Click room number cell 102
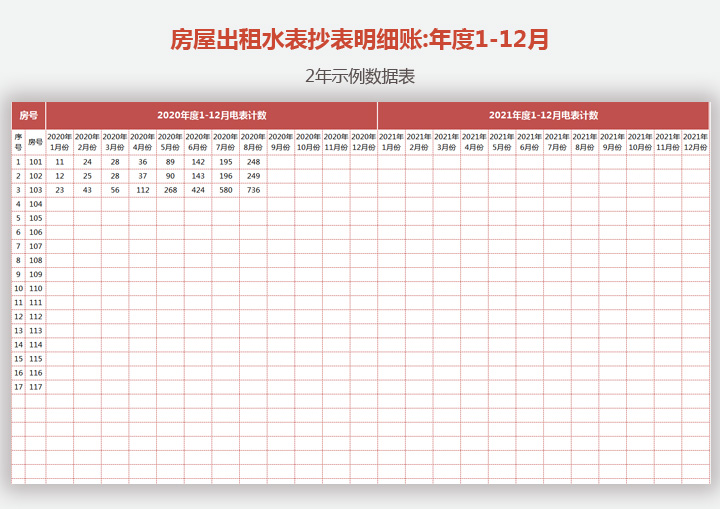The width and height of the screenshot is (720, 509). click(35, 176)
